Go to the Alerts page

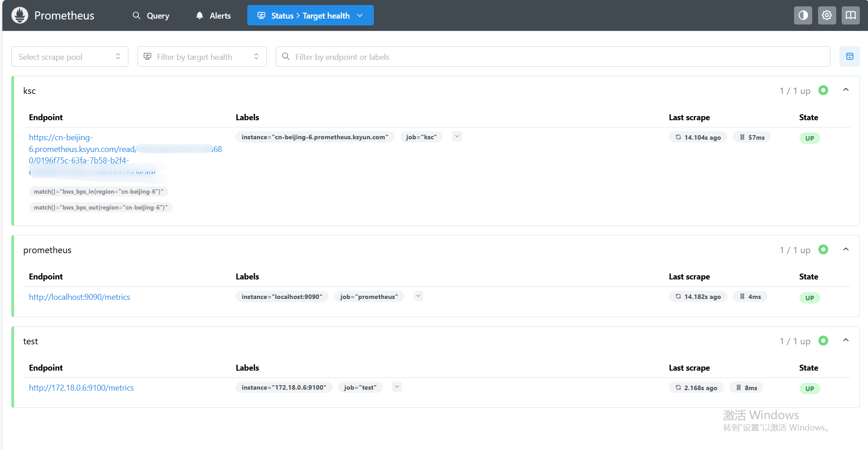click(213, 15)
